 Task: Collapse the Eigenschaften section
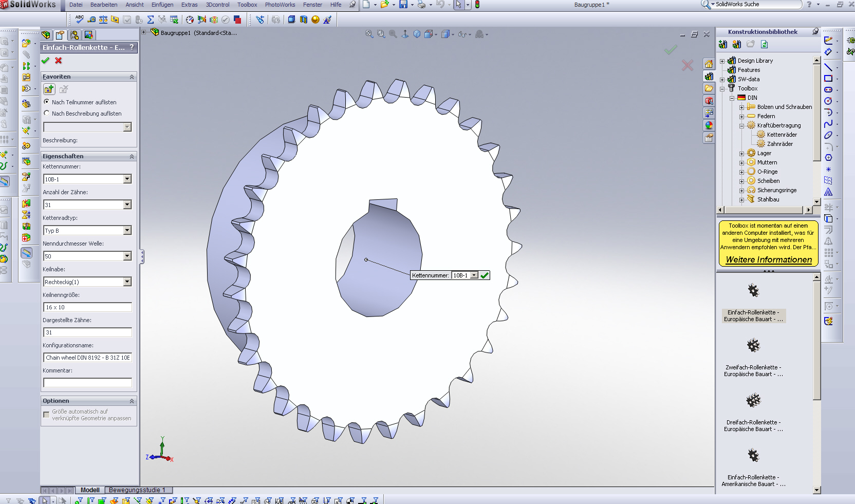click(132, 156)
